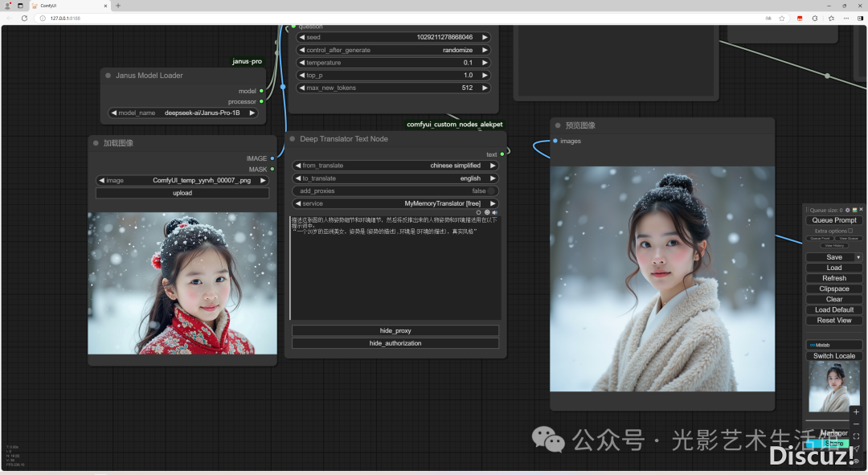Click the Queue Front button
868x475 pixels.
point(820,239)
